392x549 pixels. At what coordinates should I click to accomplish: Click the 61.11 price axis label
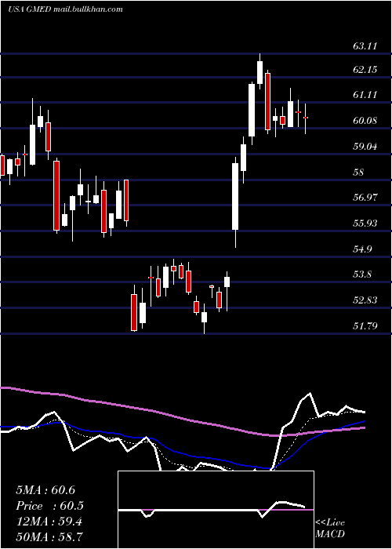[365, 95]
